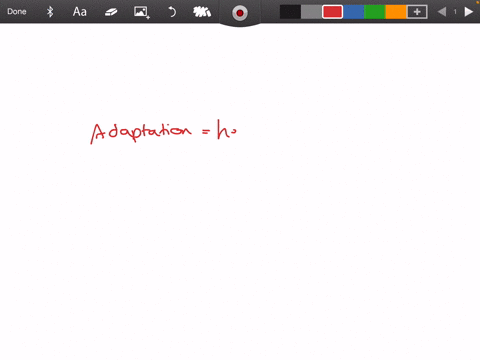Undo the last stroke

[172, 12]
